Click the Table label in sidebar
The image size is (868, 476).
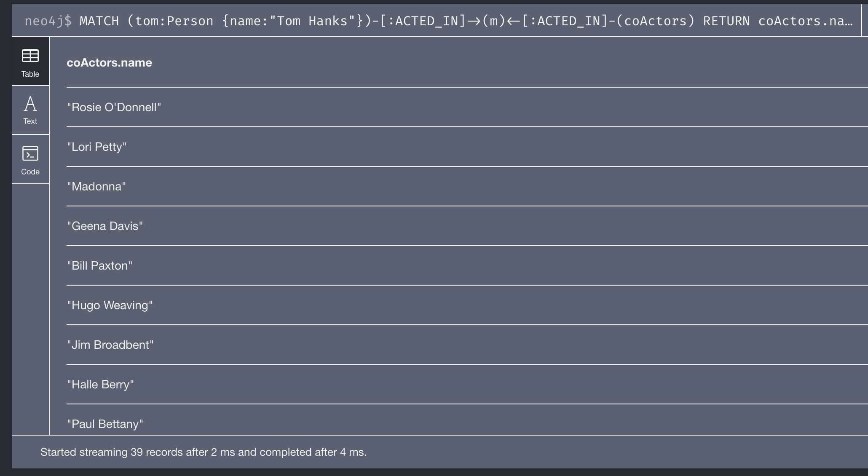pyautogui.click(x=30, y=74)
